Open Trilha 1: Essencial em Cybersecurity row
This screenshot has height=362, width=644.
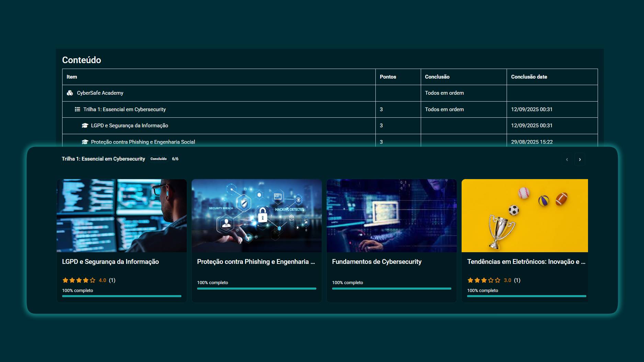124,109
